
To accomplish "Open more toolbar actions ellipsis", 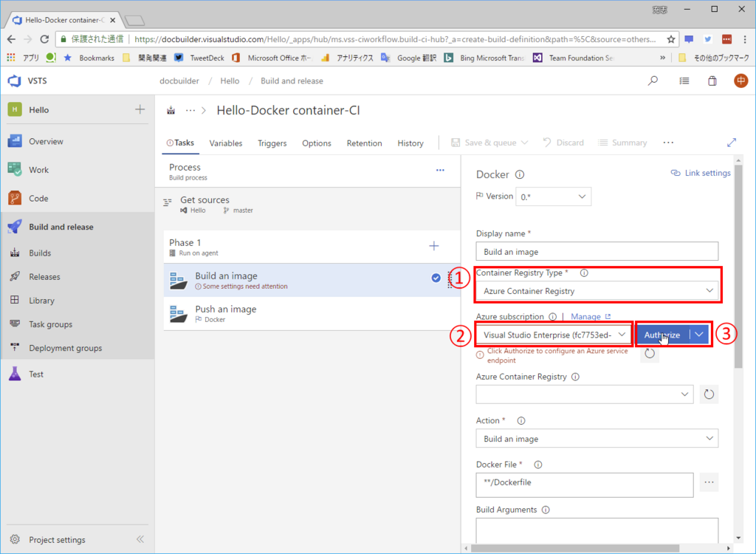I will pos(668,143).
